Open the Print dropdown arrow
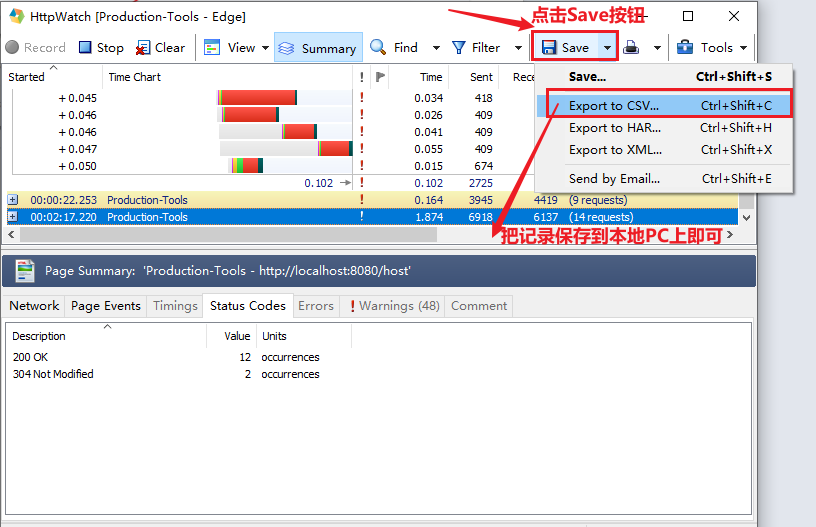This screenshot has height=527, width=816. [x=657, y=48]
